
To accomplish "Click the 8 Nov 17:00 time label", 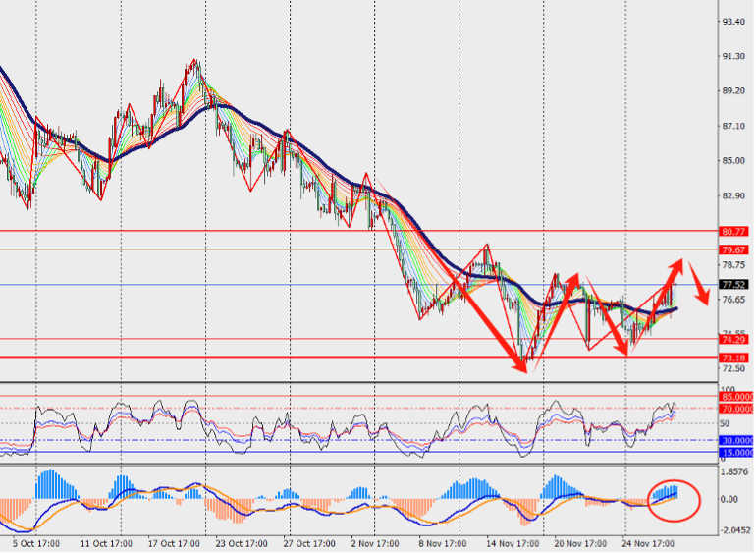I will point(443,544).
